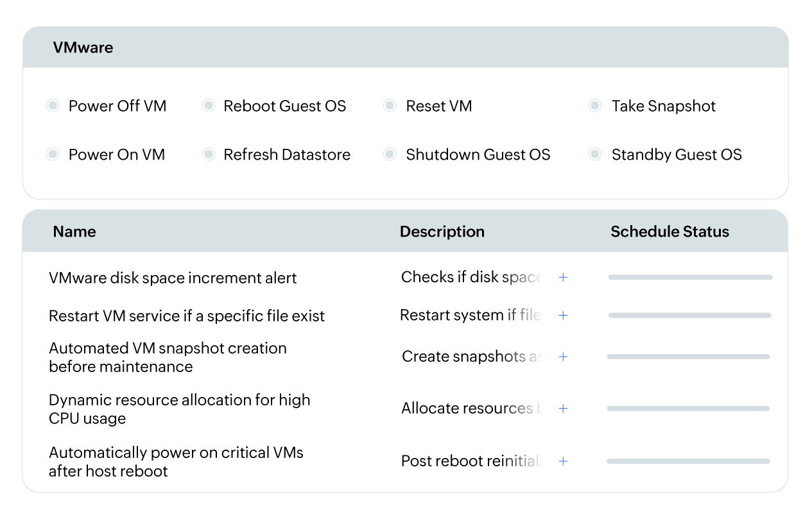Open VMware disk space increment alert
Screen dimensions: 812x517
point(173,278)
